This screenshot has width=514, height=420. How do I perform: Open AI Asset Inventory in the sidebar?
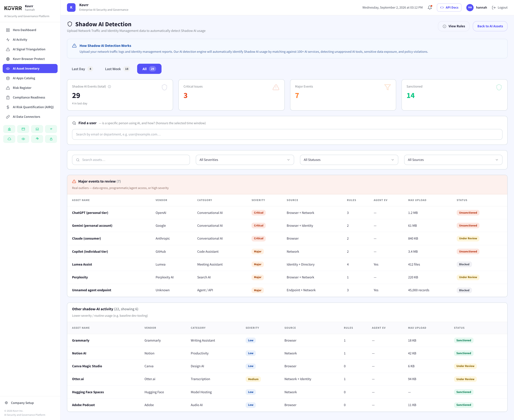pyautogui.click(x=30, y=69)
